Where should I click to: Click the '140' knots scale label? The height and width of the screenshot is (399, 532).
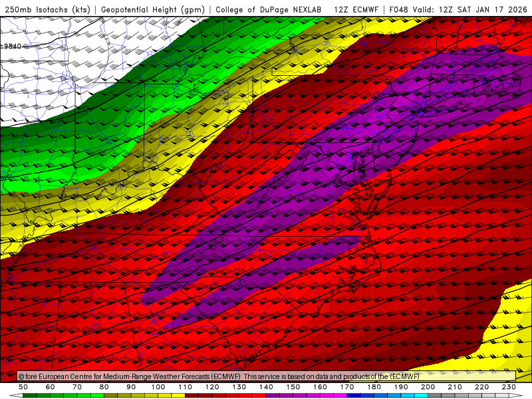[266, 387]
